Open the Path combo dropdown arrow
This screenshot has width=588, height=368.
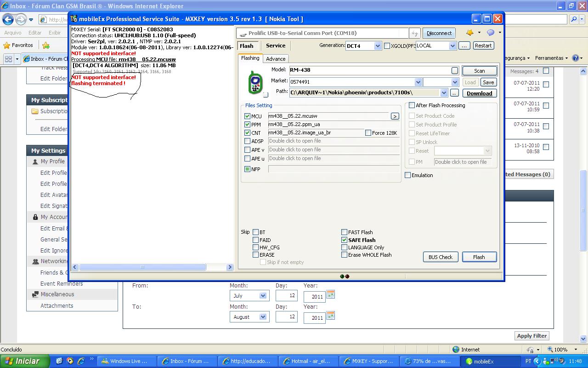pos(444,93)
